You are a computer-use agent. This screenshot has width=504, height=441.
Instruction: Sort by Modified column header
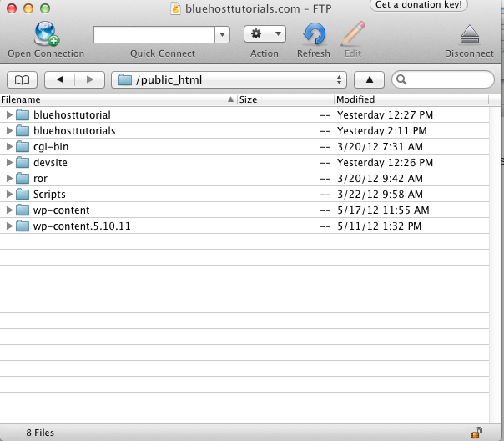411,99
